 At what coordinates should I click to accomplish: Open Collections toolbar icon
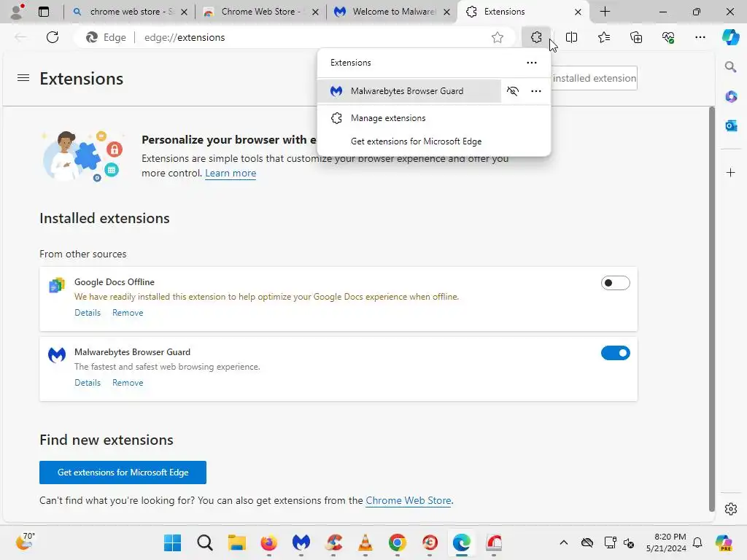636,37
